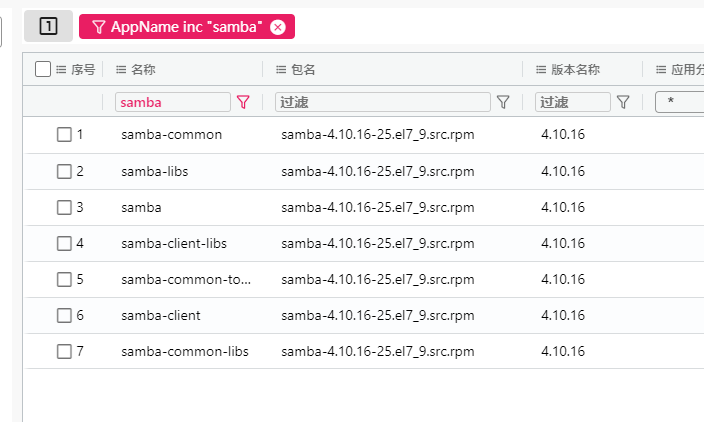Check the box for row 4 samba-client-libs
The width and height of the screenshot is (704, 422).
pos(64,243)
